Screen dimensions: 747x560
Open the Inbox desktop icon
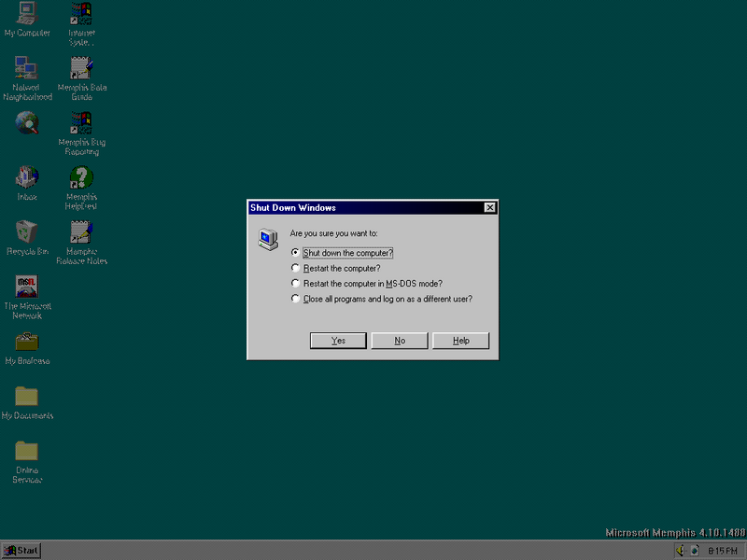coord(26,177)
